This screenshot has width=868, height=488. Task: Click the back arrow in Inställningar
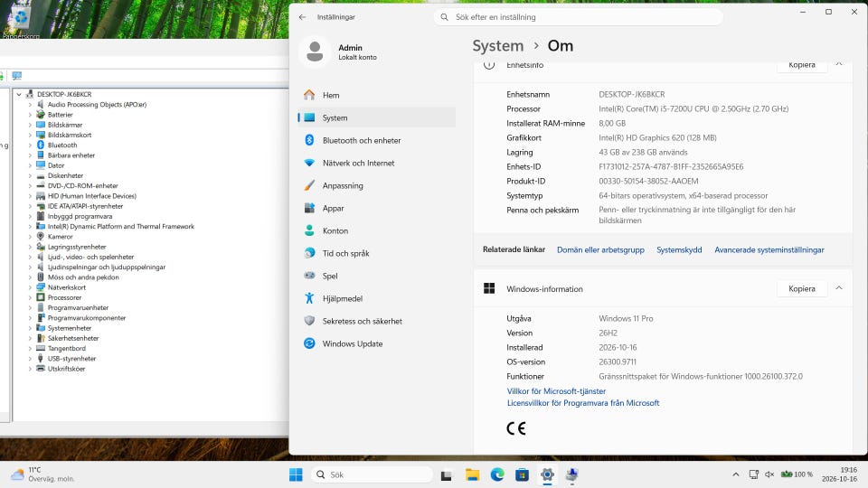click(302, 17)
